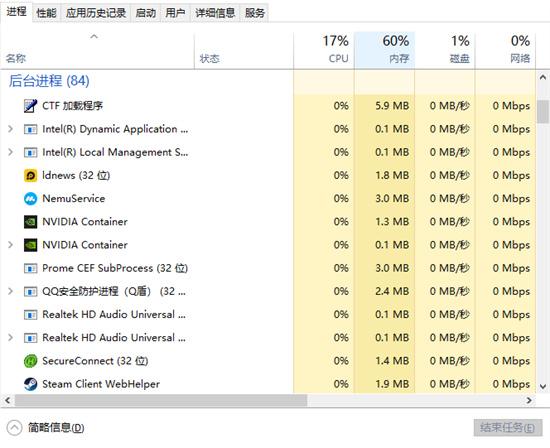Click the QQ安全防护进程 process icon
This screenshot has height=448, width=550.
(30, 292)
